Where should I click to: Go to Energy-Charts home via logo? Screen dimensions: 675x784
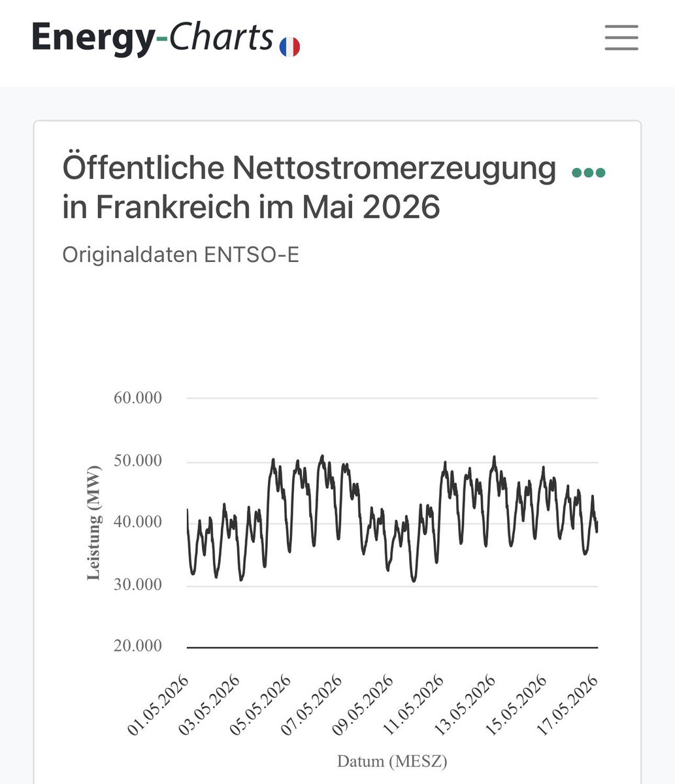152,37
